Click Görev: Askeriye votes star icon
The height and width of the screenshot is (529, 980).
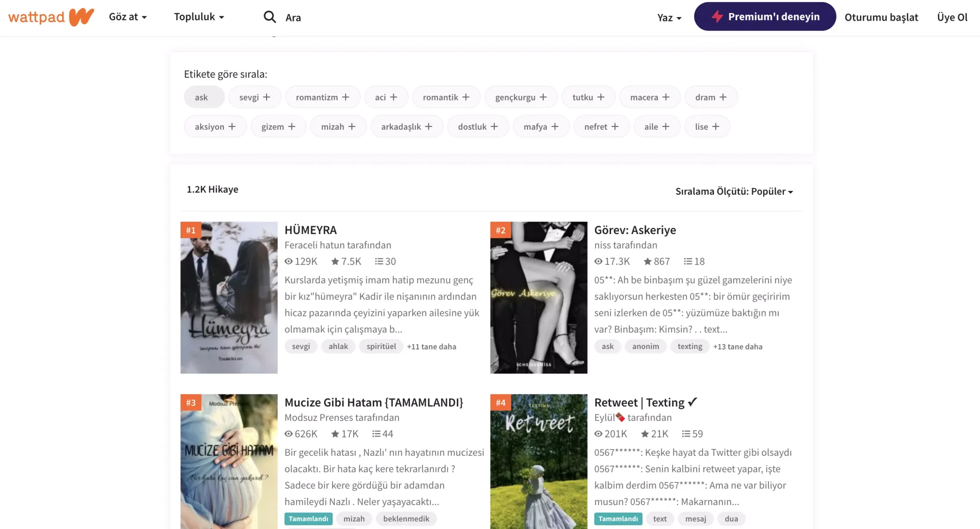point(647,261)
